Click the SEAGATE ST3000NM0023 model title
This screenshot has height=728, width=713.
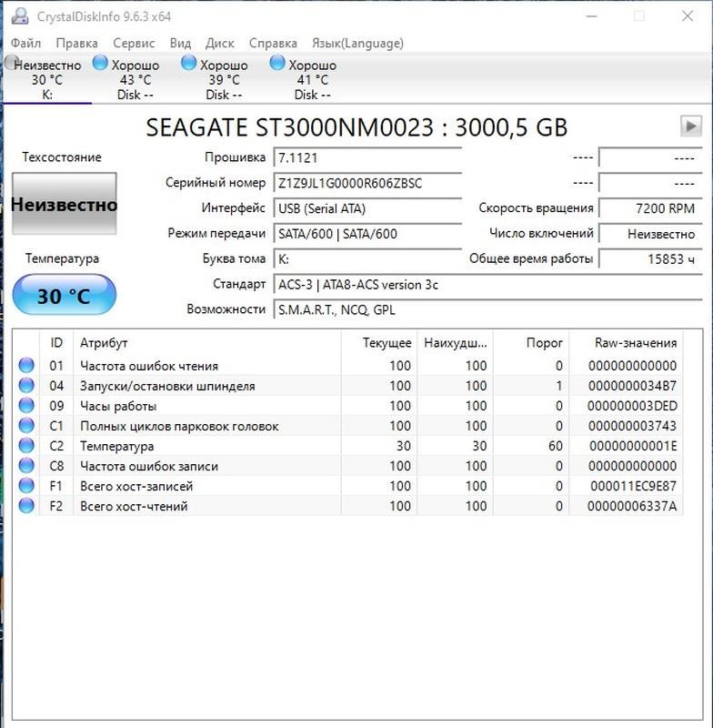pos(356,127)
